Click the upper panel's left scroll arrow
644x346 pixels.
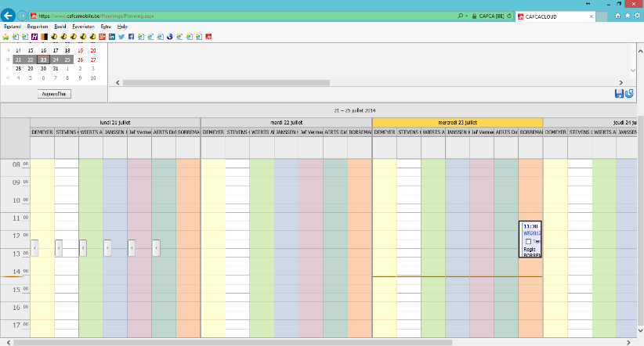click(118, 82)
